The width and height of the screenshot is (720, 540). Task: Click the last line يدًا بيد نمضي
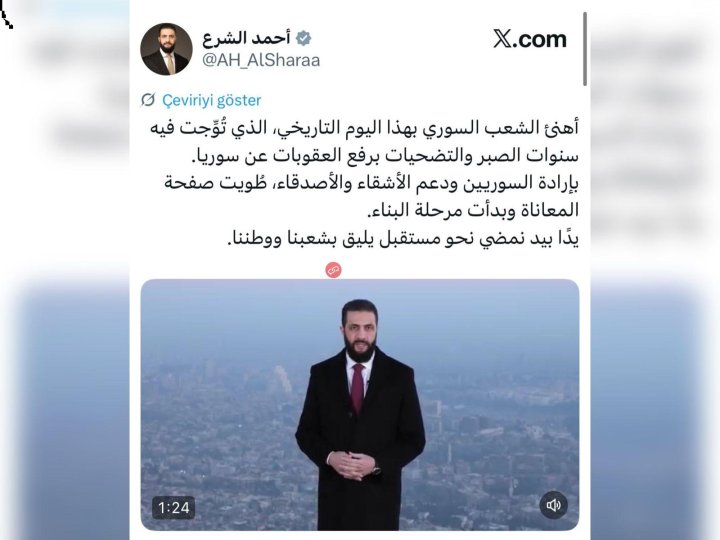[403, 239]
